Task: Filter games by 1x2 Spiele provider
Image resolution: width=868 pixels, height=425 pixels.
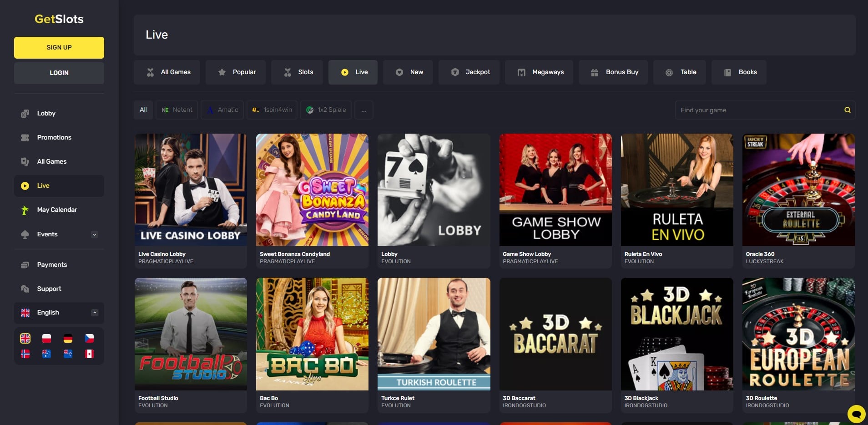Action: click(x=326, y=110)
